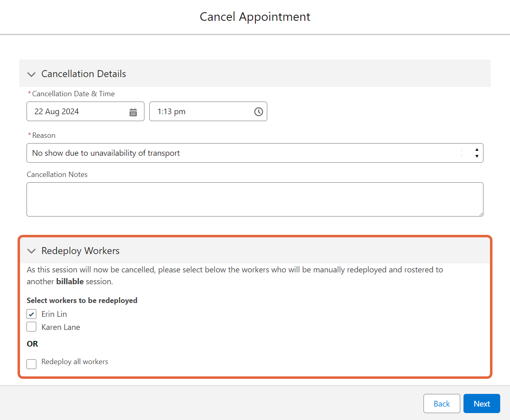
Task: Check the Karen Lane checkbox
Action: click(x=31, y=327)
